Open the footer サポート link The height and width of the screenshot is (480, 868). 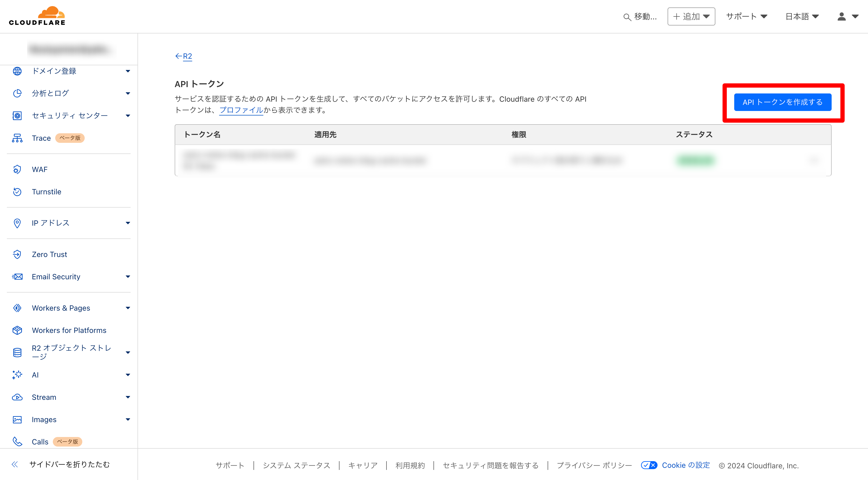click(x=230, y=465)
